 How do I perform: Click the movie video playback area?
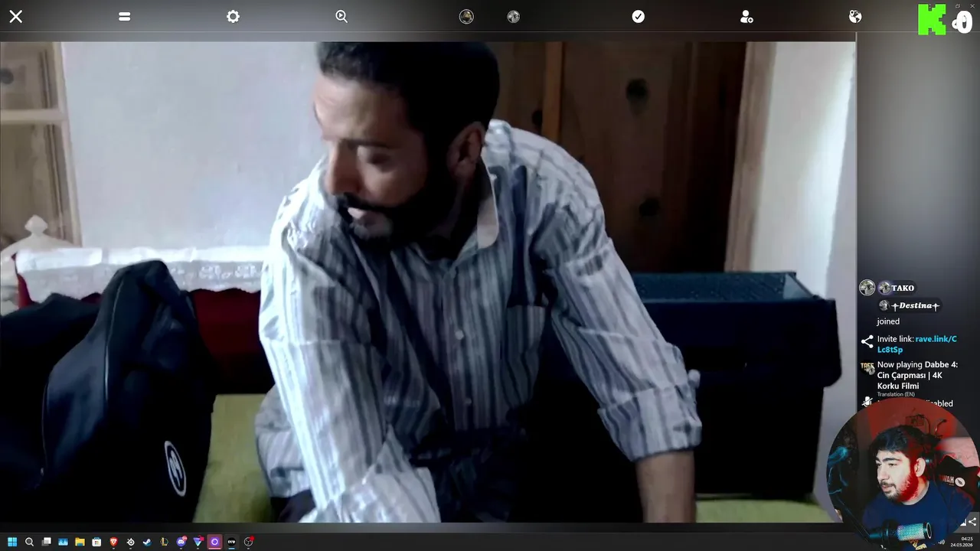(x=427, y=282)
